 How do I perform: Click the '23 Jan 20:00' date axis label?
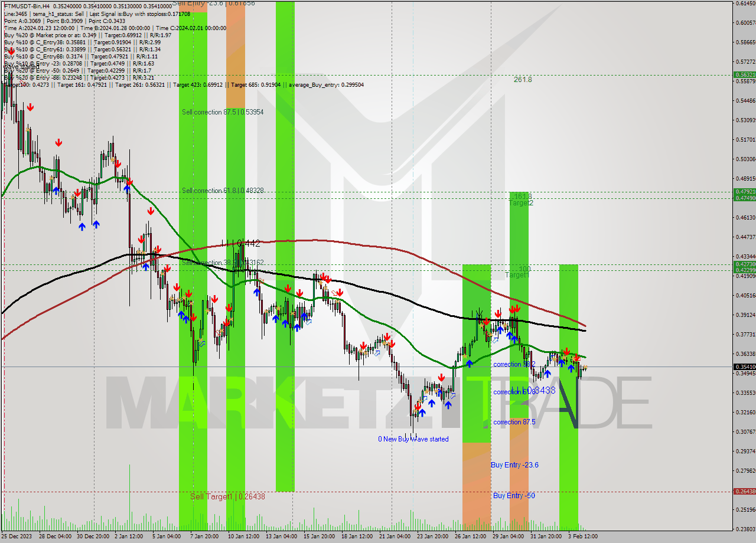coord(432,537)
